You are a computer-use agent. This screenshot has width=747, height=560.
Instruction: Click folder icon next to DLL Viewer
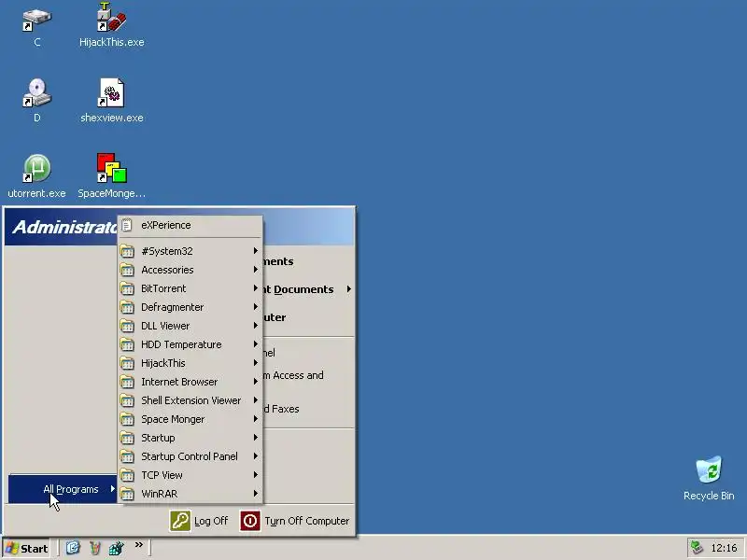(127, 326)
